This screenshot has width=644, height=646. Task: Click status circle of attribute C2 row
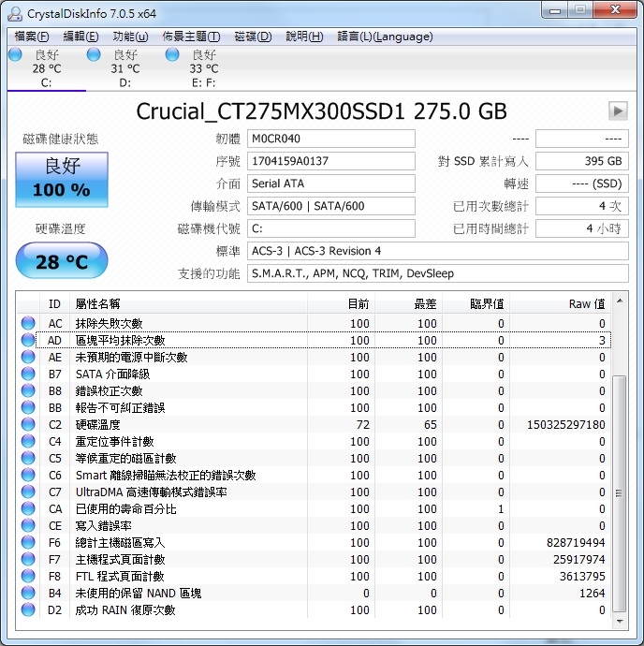click(x=28, y=424)
